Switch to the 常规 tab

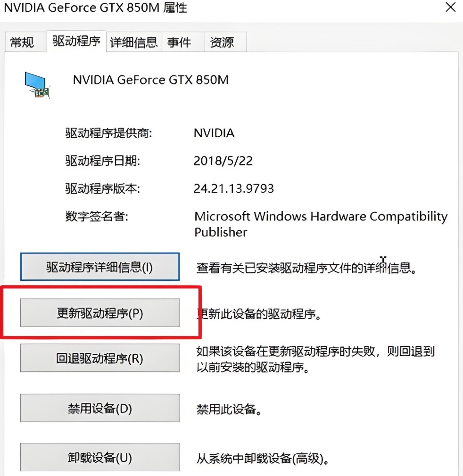(22, 42)
